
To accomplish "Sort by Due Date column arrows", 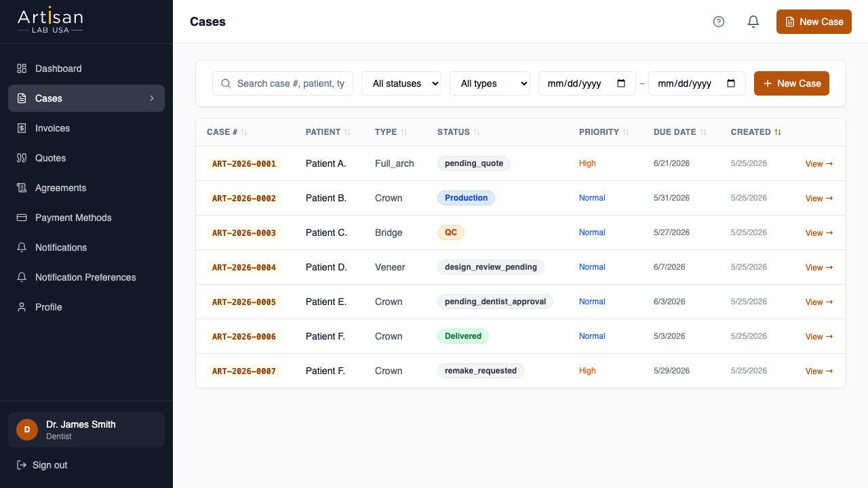I will pos(703,132).
